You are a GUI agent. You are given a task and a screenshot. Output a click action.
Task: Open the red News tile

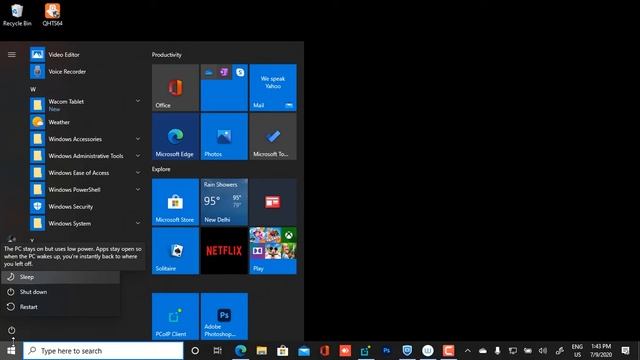273,202
